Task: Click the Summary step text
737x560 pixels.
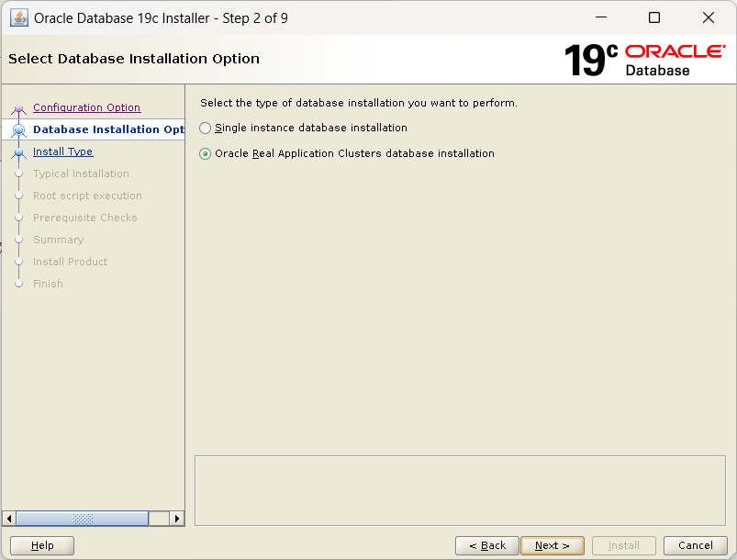Action: (59, 240)
